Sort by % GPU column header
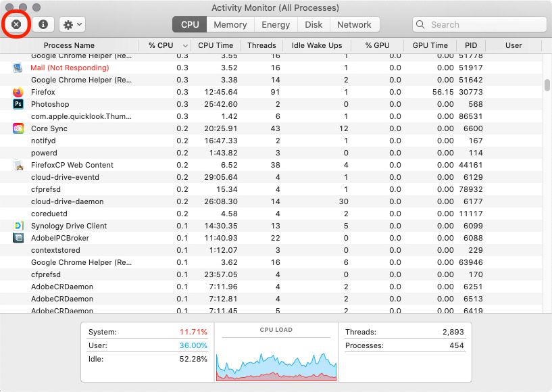 point(377,45)
